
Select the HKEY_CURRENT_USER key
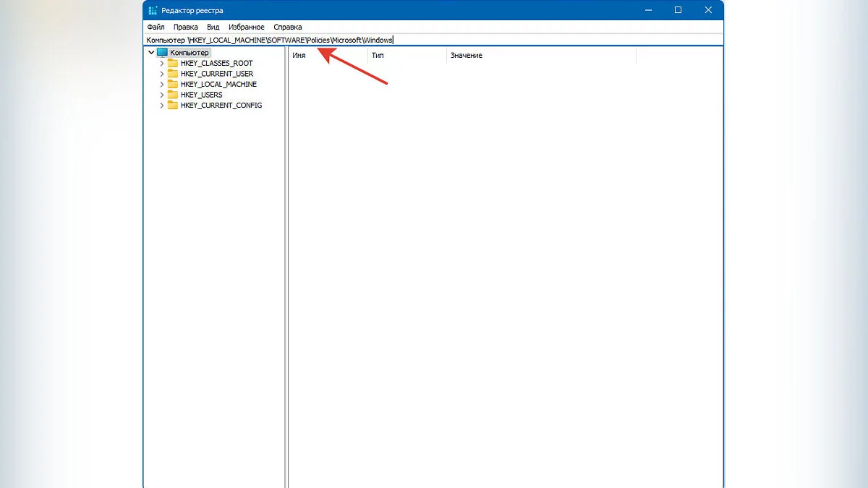(217, 74)
